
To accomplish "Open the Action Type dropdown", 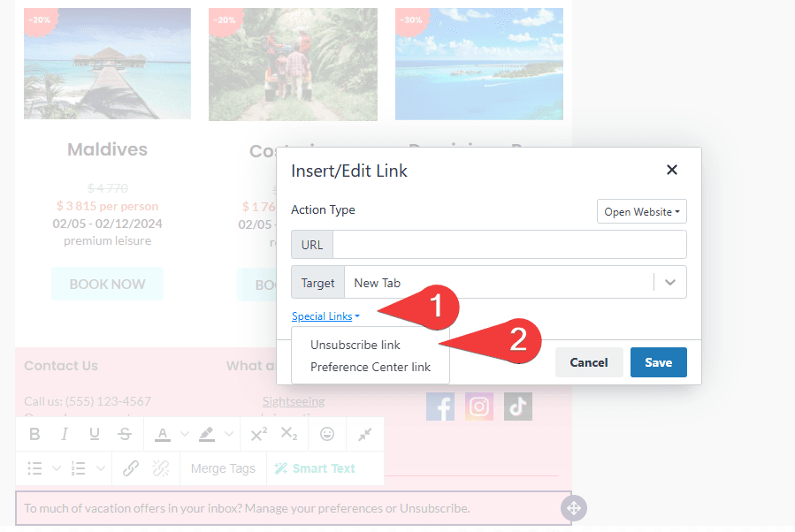I will tap(642, 212).
